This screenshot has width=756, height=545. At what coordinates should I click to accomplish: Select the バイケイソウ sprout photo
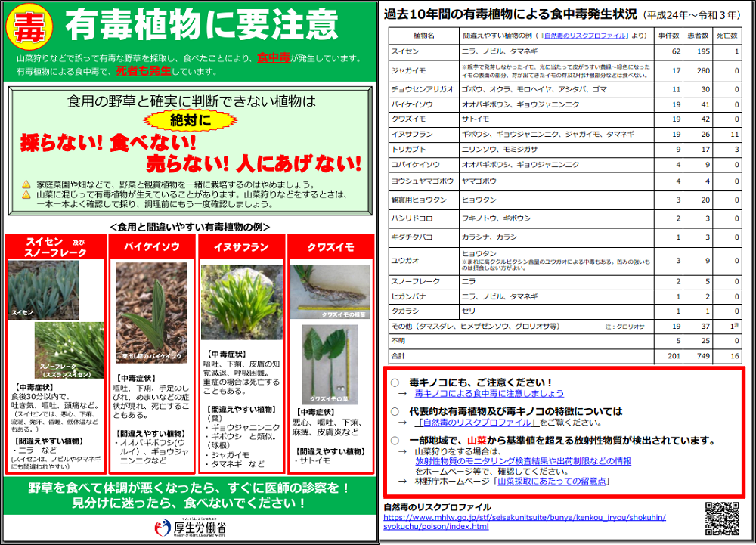pos(151,313)
